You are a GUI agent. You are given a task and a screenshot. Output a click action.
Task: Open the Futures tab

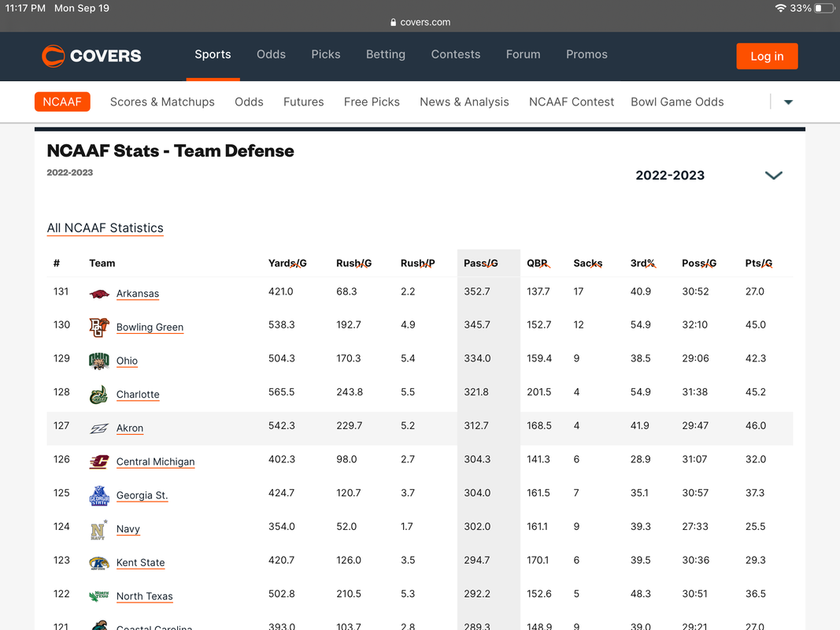point(304,102)
